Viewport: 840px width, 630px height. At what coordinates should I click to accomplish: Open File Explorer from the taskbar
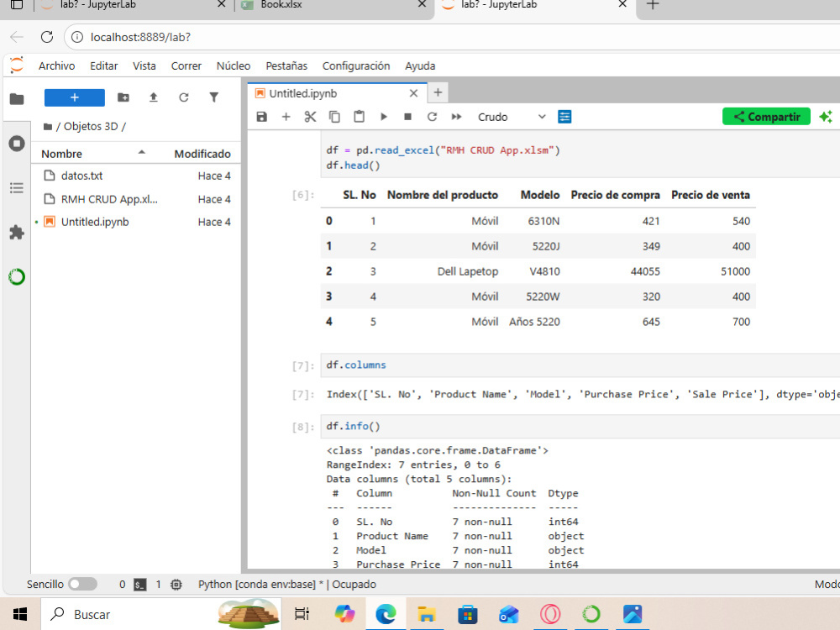click(x=427, y=614)
